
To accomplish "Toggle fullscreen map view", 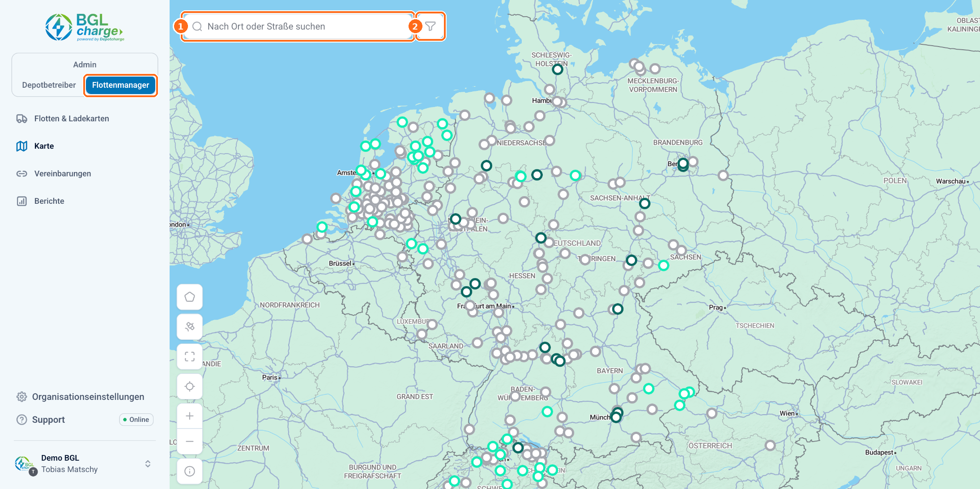I will (190, 356).
